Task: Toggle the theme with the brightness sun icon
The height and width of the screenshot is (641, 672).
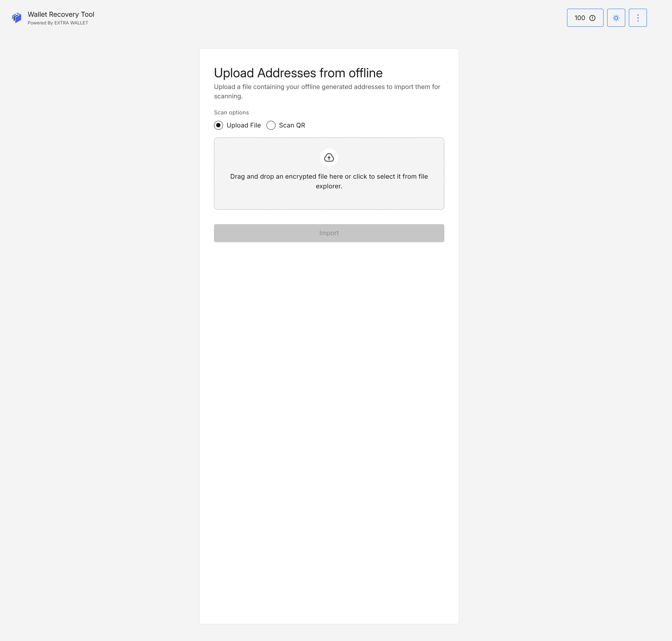Action: [x=616, y=18]
